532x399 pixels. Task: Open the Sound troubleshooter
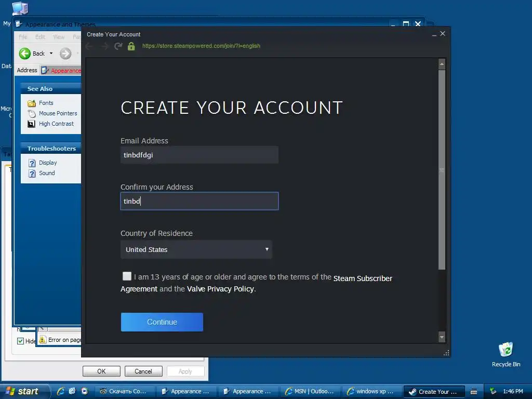tap(47, 173)
